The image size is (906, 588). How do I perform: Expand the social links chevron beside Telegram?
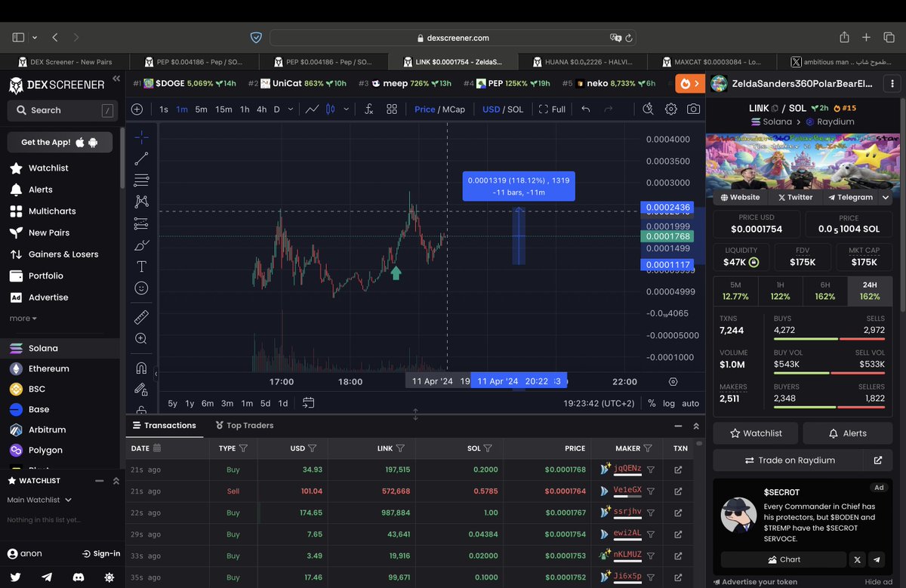(x=886, y=197)
